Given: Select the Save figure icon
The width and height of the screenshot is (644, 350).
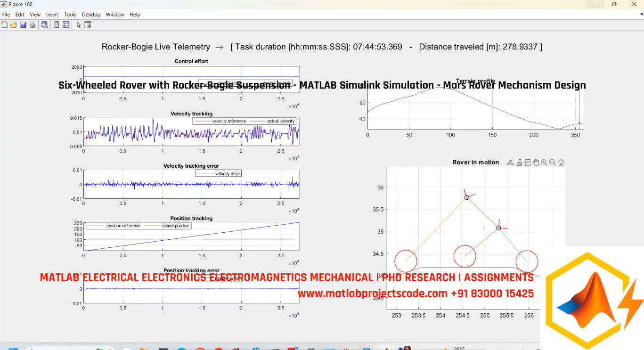Looking at the screenshot, I should coord(23,24).
